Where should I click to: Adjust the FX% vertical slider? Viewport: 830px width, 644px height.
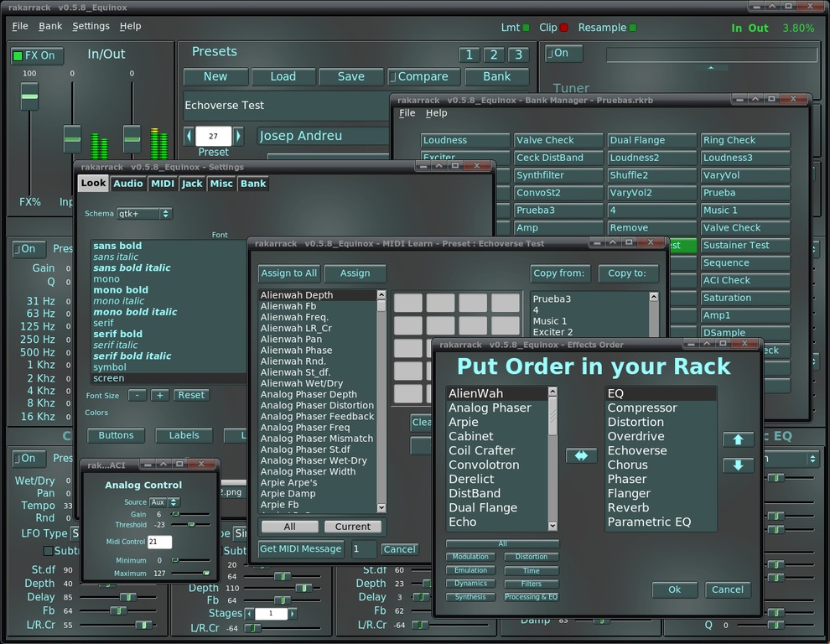(x=29, y=96)
